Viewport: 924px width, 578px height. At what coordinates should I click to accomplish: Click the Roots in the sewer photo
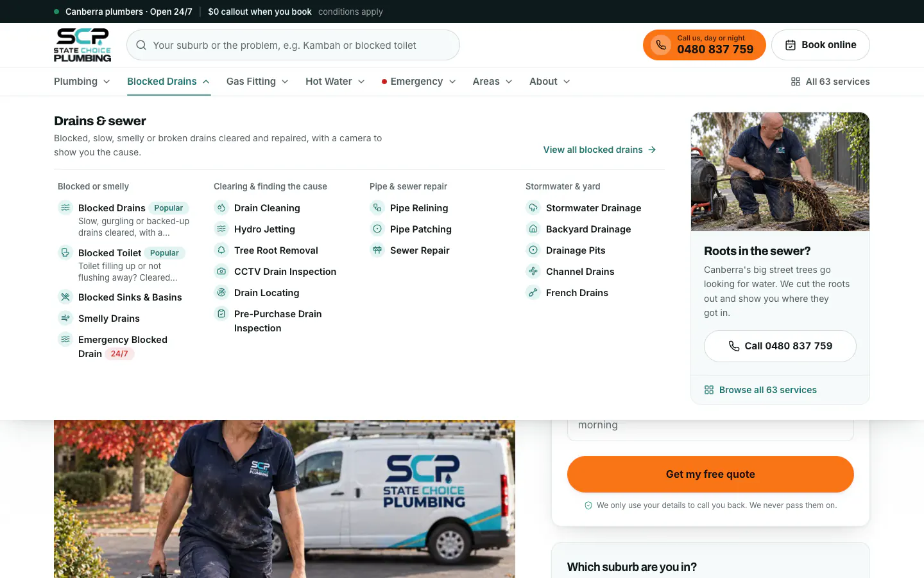coord(780,171)
